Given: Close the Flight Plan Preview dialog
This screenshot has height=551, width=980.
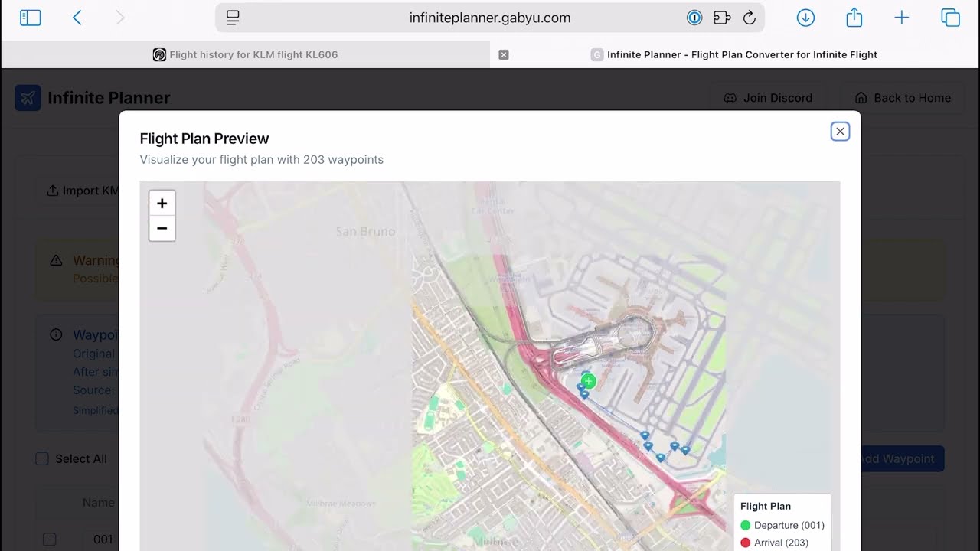Looking at the screenshot, I should pos(840,132).
